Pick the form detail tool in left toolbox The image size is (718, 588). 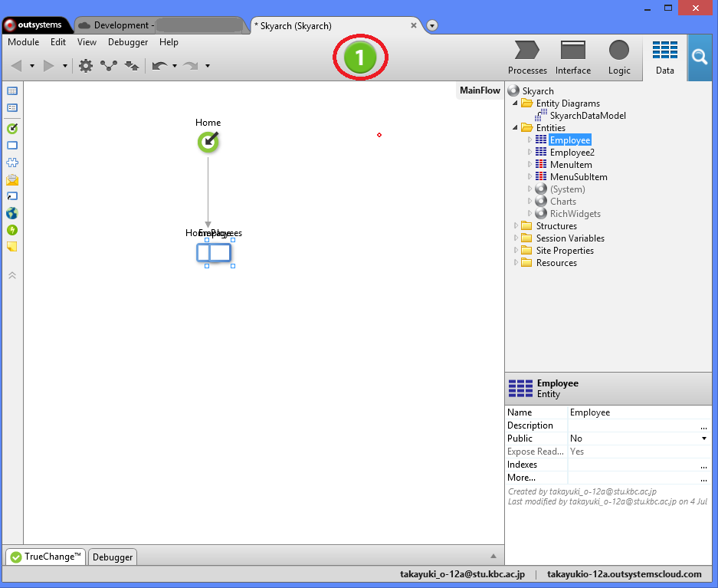12,108
